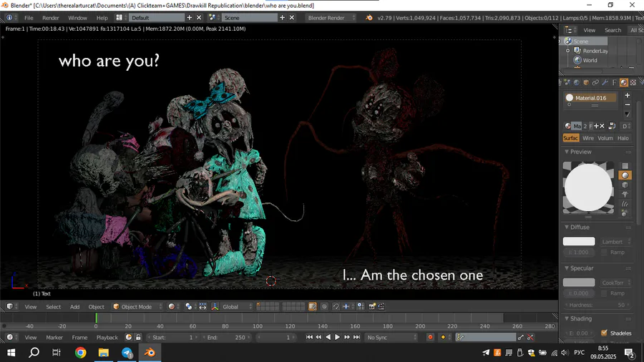644x362 pixels.
Task: Toggle the timeline lock time-to-editors padlock
Action: tap(138, 338)
